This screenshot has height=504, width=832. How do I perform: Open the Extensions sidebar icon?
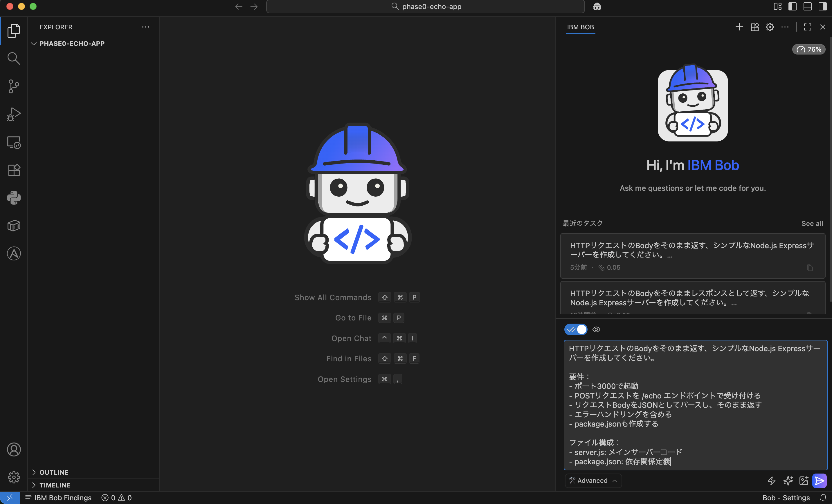pyautogui.click(x=14, y=170)
